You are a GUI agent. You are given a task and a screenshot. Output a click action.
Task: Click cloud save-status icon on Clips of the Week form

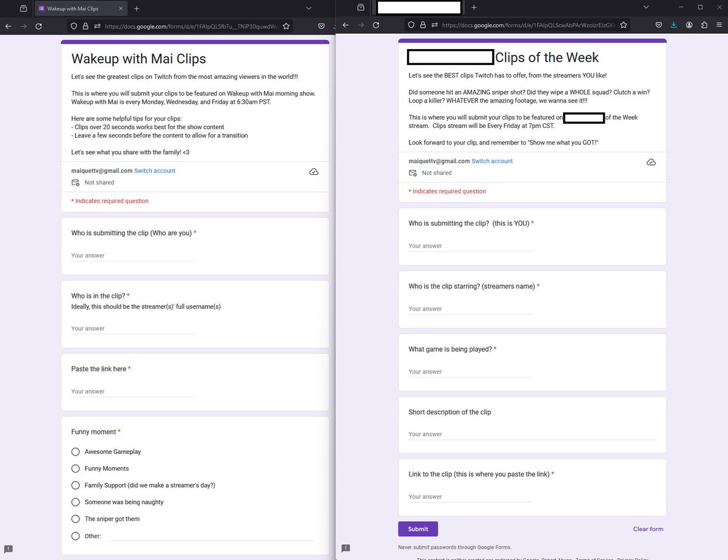(x=651, y=162)
